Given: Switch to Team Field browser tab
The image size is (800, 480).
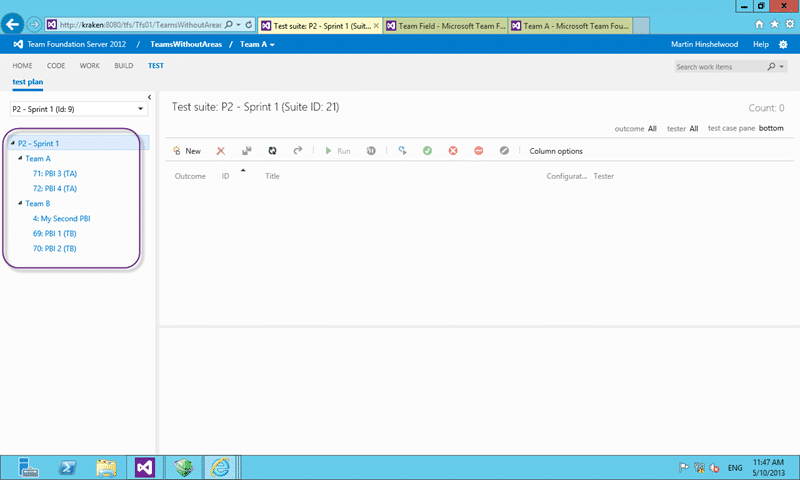Looking at the screenshot, I should click(x=445, y=26).
